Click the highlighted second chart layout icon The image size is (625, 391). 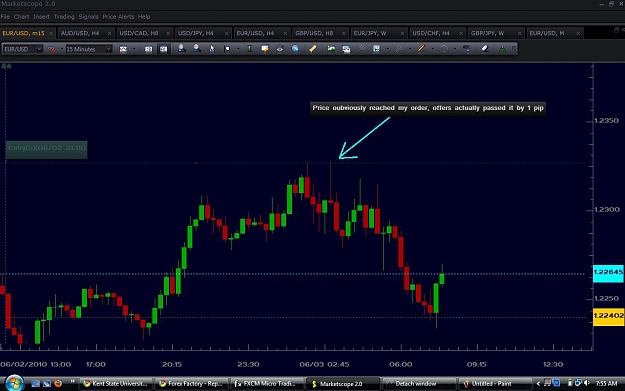coord(163,49)
